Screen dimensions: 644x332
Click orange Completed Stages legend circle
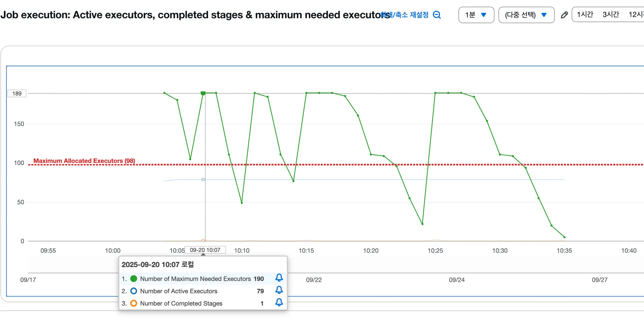pos(134,303)
